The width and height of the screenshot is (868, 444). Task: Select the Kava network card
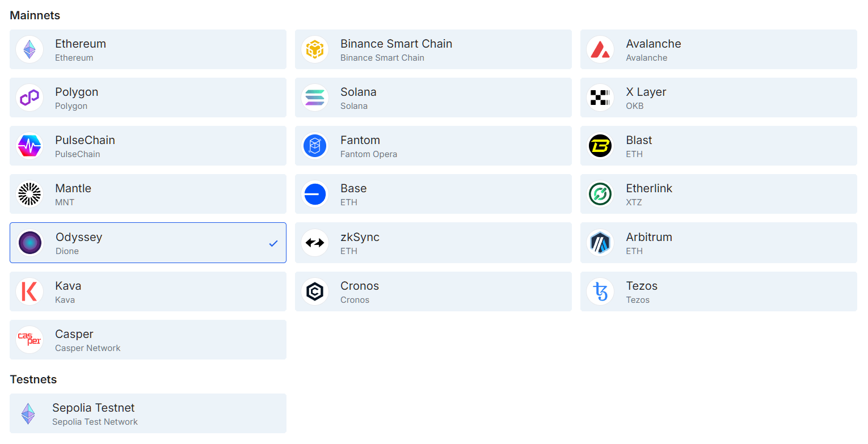(x=148, y=291)
